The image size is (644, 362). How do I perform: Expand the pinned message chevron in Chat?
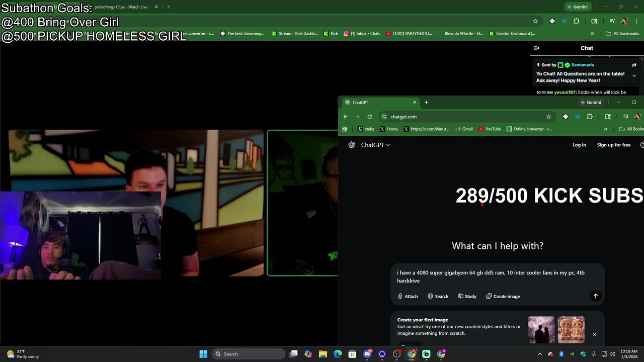pos(634,75)
